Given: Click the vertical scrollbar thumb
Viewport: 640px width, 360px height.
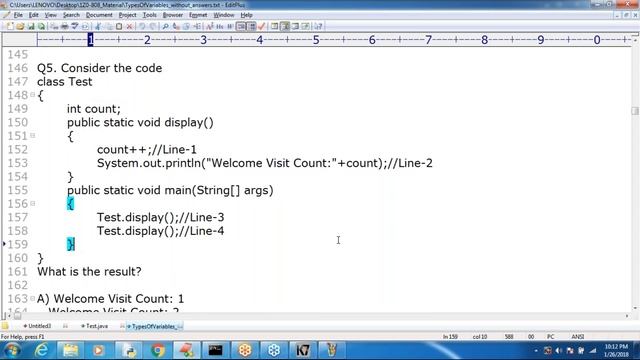Looking at the screenshot, I should pyautogui.click(x=635, y=110).
